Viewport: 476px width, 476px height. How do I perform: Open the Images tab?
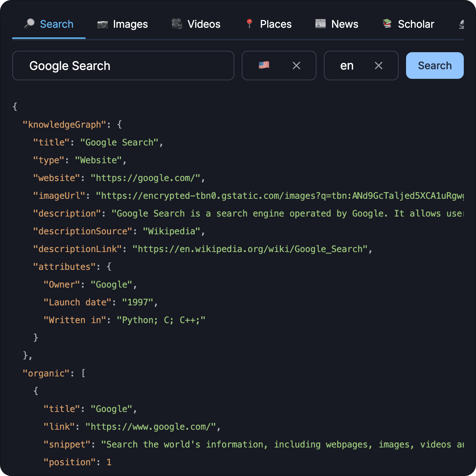click(x=123, y=24)
